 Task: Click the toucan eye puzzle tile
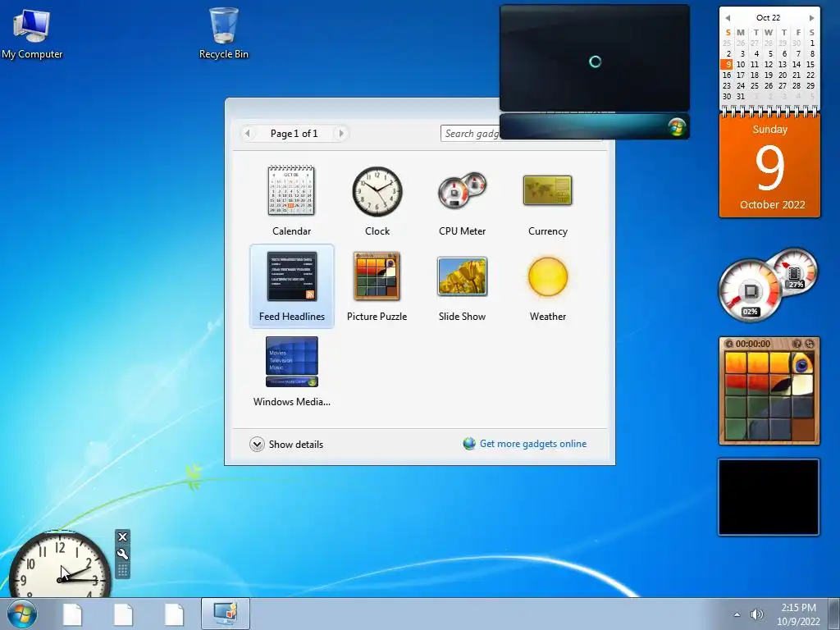tap(803, 363)
